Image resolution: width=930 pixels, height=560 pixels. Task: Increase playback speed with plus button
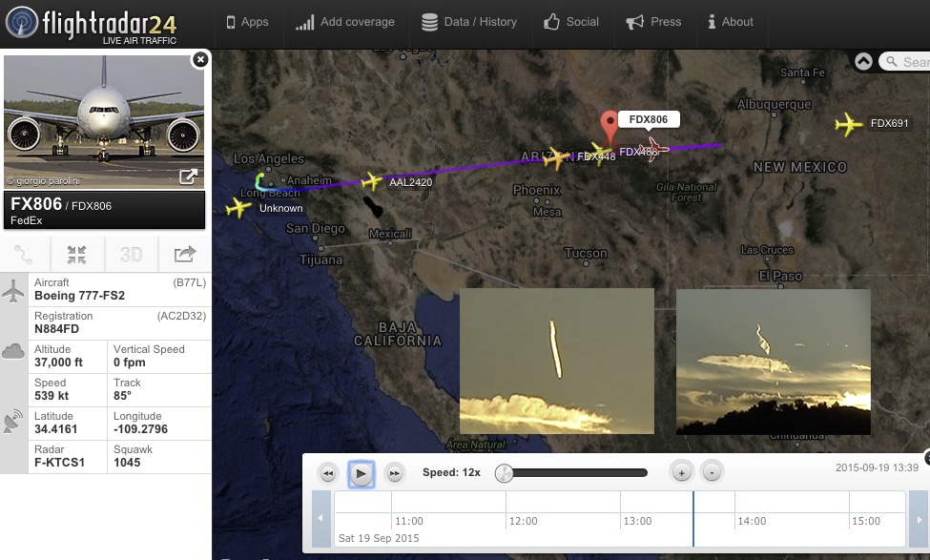click(x=681, y=473)
